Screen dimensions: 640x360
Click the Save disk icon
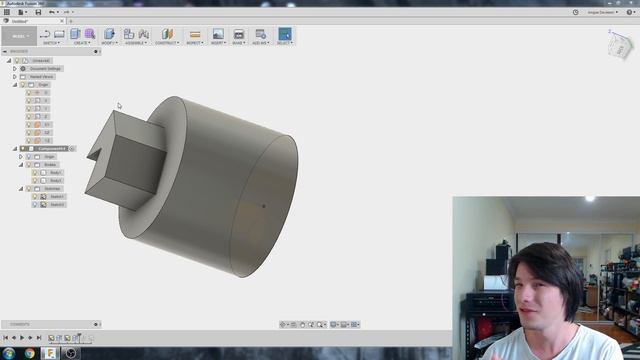point(38,12)
